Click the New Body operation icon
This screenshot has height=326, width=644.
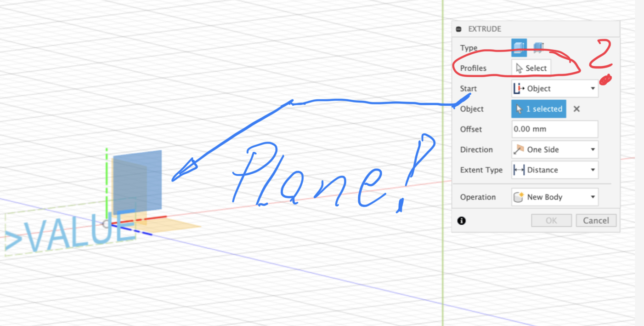[520, 197]
